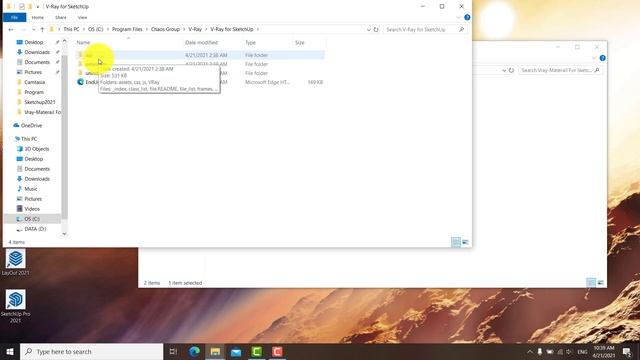Screen dimensions: 640x360
Task: Click the Back navigation arrow
Action: (11, 29)
